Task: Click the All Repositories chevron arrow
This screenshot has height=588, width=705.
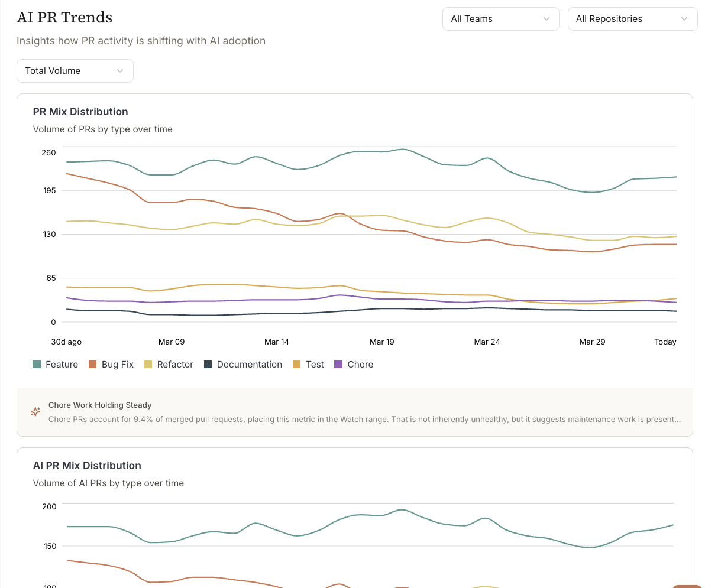Action: pos(684,19)
